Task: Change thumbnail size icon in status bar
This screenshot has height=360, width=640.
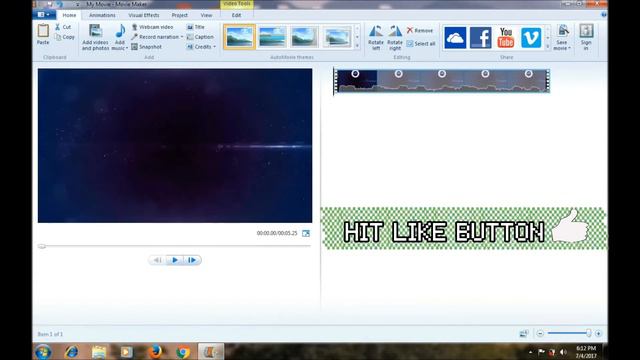Action: point(524,333)
